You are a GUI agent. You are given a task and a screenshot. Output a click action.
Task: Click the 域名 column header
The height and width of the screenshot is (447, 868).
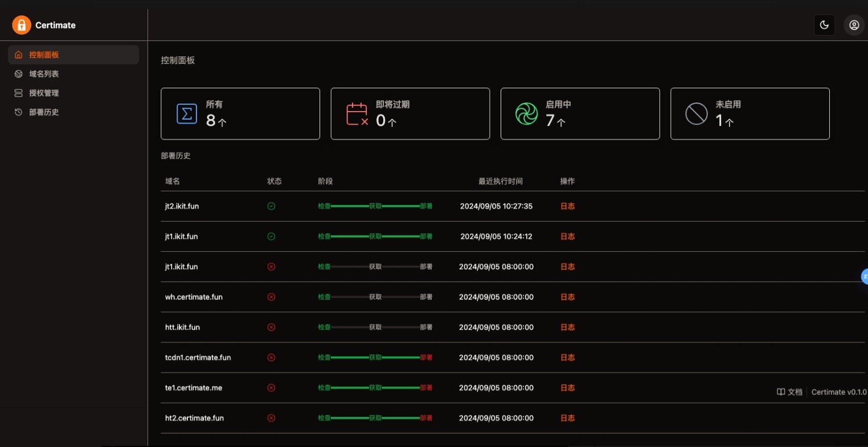(173, 181)
